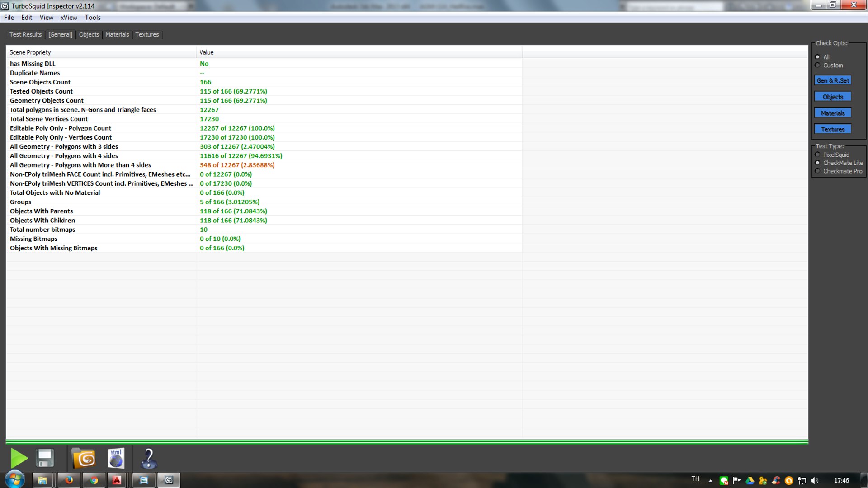This screenshot has width=868, height=488.
Task: Sort by Scene Propriety column header
Action: [x=101, y=52]
